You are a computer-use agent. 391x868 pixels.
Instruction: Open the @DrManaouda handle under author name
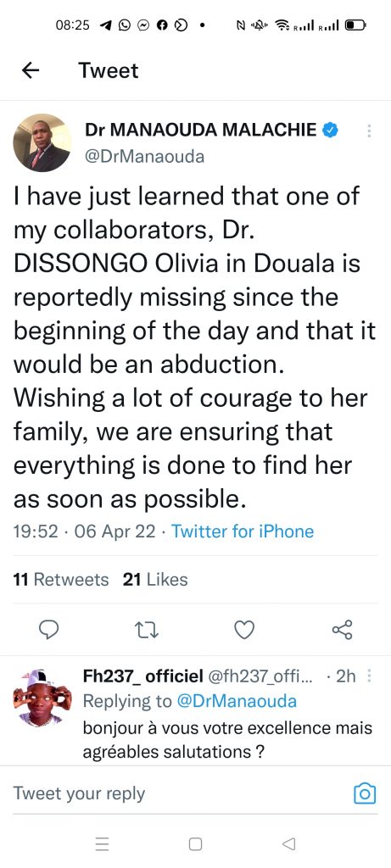[x=144, y=157]
